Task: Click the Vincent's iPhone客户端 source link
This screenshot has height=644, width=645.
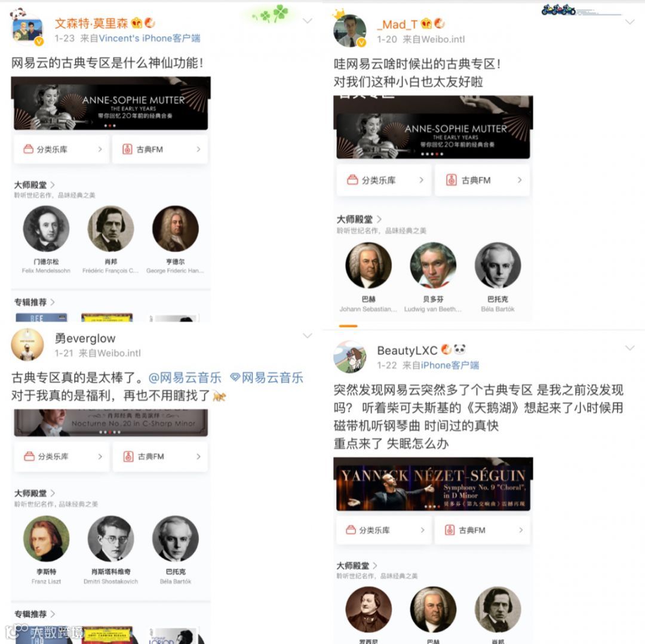Action: pos(150,38)
